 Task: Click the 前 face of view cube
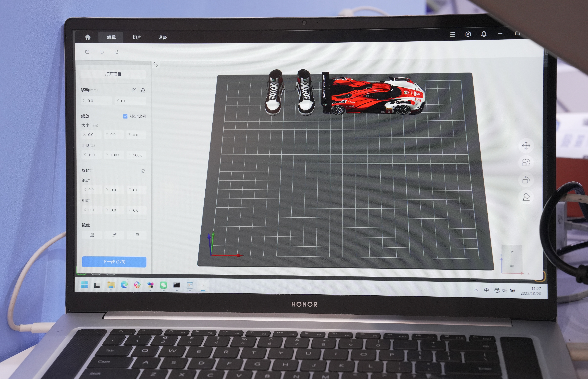coord(512,266)
